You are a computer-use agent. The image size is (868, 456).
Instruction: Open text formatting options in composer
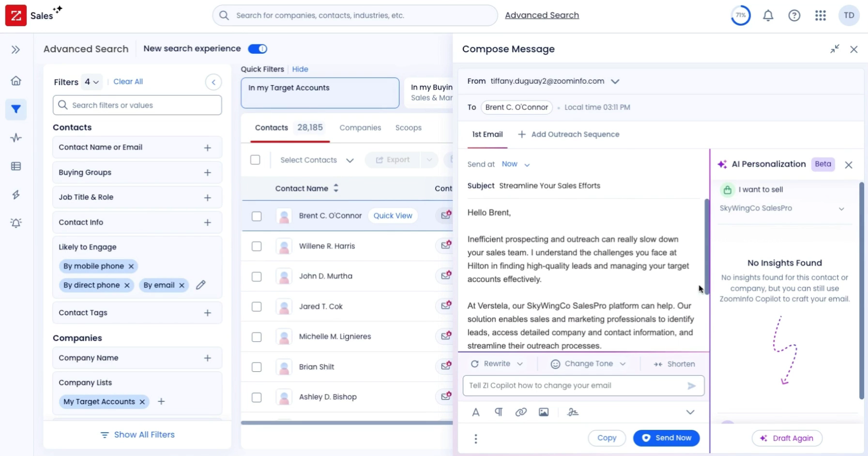[476, 412]
